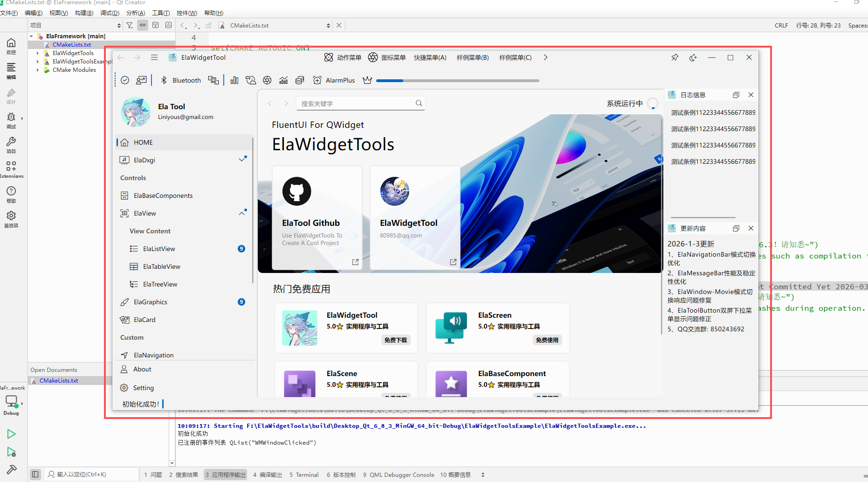
Task: Click the Start Debugging run button
Action: (x=11, y=452)
